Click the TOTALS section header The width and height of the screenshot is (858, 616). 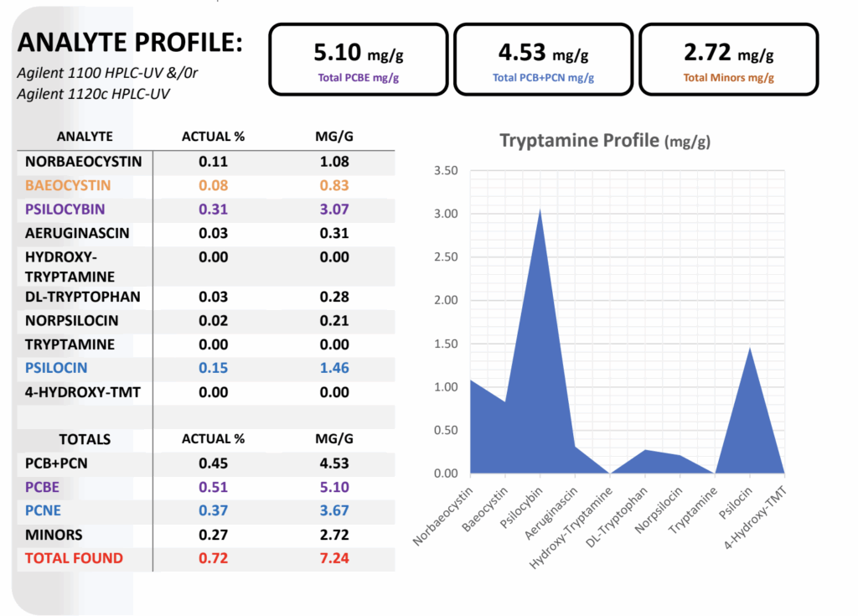(85, 439)
